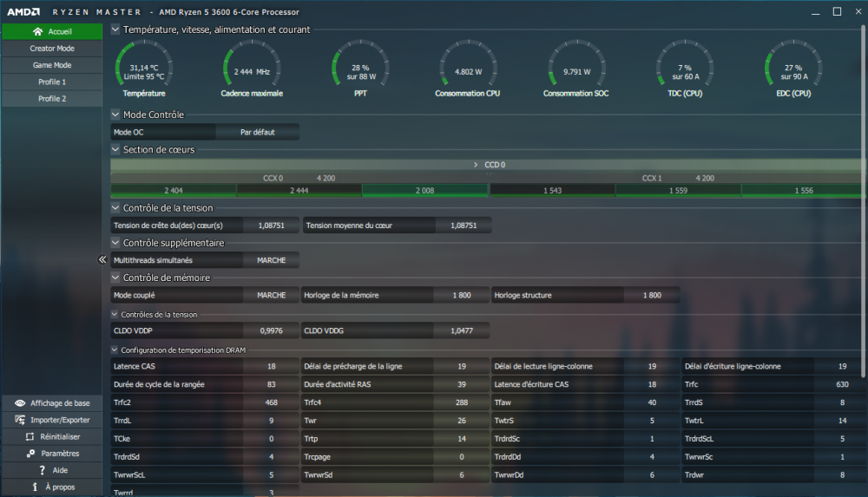This screenshot has width=868, height=497.
Task: Open Profile 1 in the sidebar
Action: coord(51,82)
